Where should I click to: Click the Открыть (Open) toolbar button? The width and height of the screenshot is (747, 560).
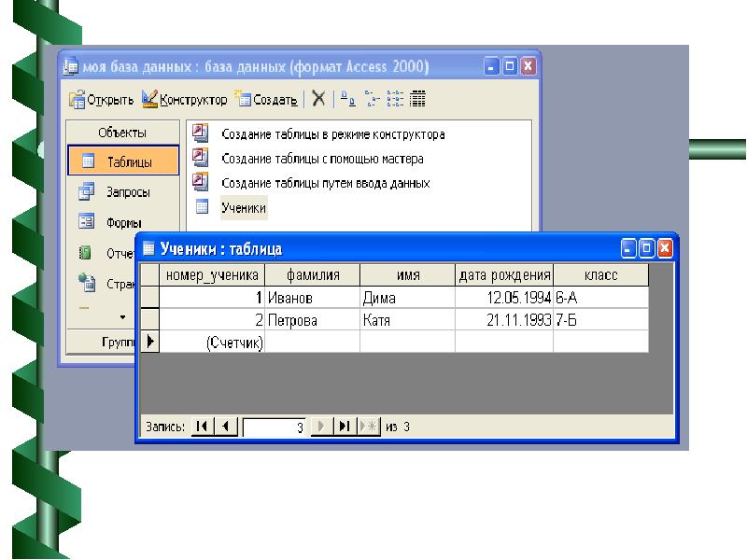(101, 99)
